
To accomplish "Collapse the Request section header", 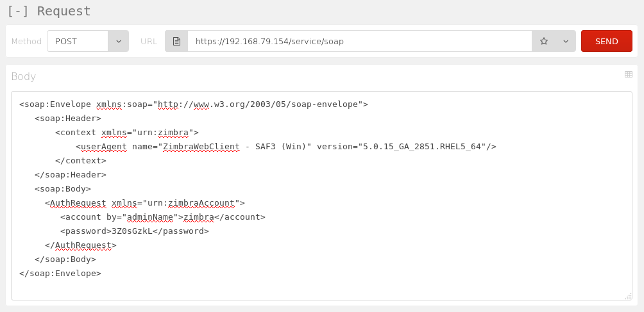I will pos(49,11).
